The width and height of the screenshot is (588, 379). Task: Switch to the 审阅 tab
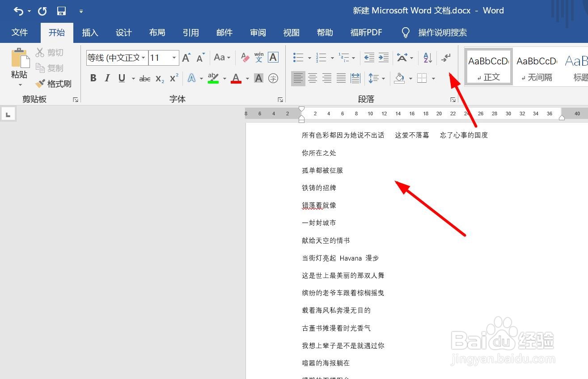258,33
